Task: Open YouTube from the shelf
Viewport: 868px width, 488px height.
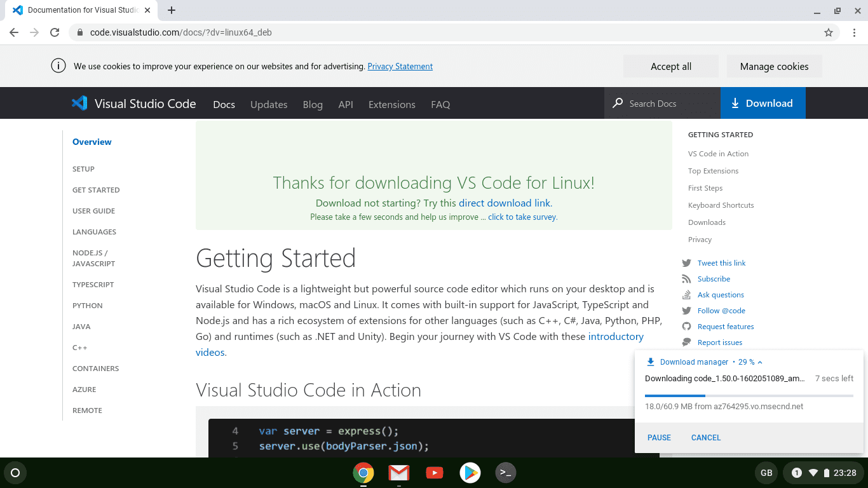Action: (x=434, y=473)
